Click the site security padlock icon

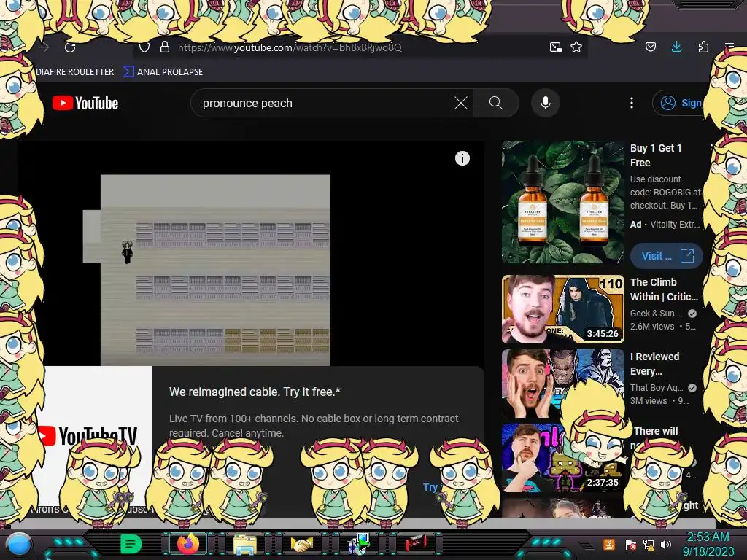pos(165,47)
